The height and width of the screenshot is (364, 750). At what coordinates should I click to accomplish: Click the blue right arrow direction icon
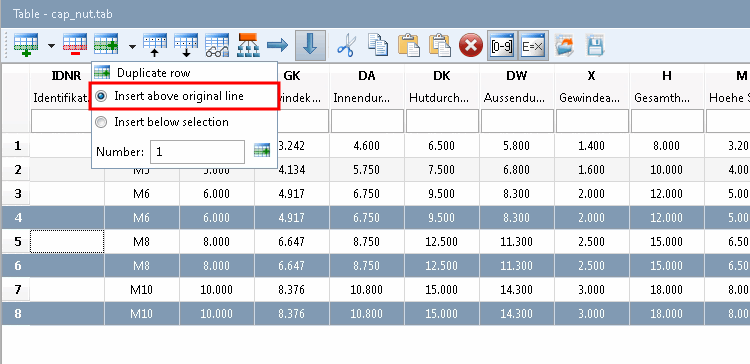coord(277,45)
